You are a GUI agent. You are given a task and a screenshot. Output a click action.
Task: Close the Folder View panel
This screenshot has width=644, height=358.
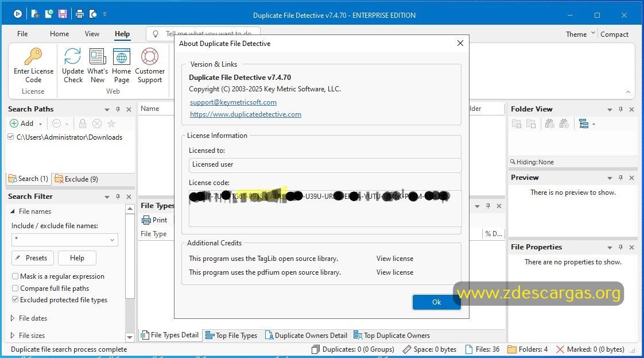point(632,109)
